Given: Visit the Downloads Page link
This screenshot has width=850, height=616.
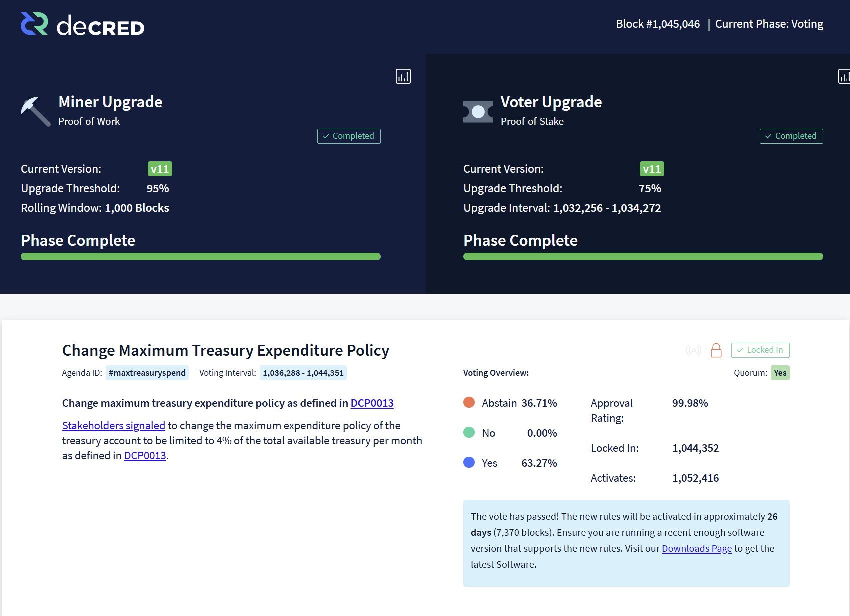Looking at the screenshot, I should [x=696, y=549].
